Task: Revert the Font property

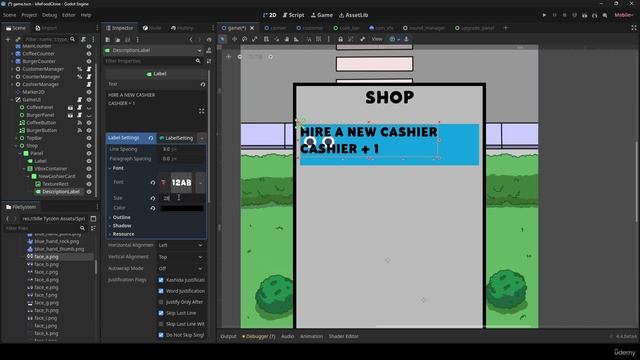Action: 153,182
